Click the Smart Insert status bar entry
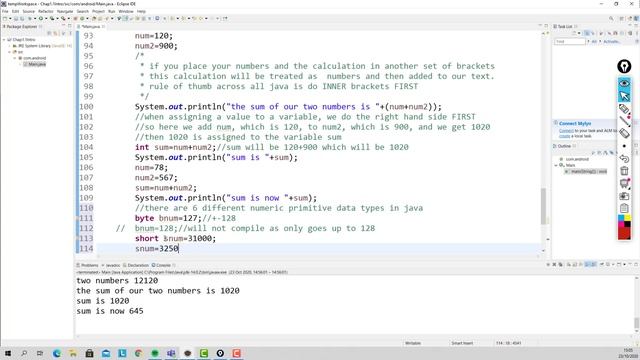 click(462, 343)
